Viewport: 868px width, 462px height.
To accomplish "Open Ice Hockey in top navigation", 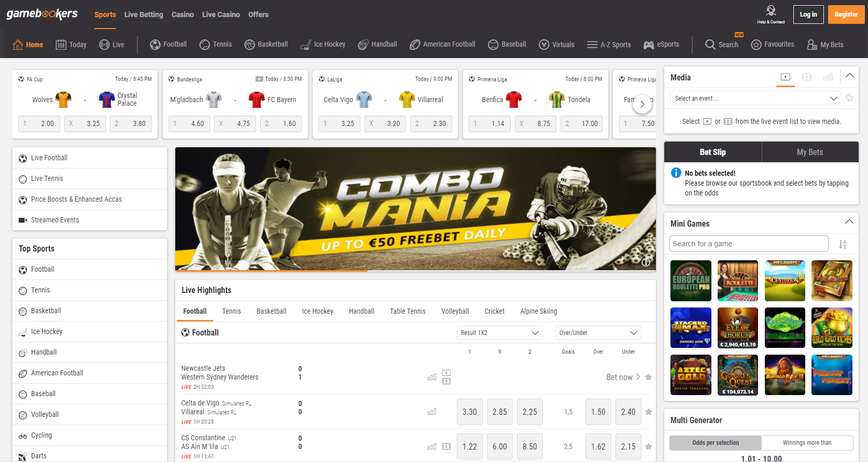I will [323, 45].
